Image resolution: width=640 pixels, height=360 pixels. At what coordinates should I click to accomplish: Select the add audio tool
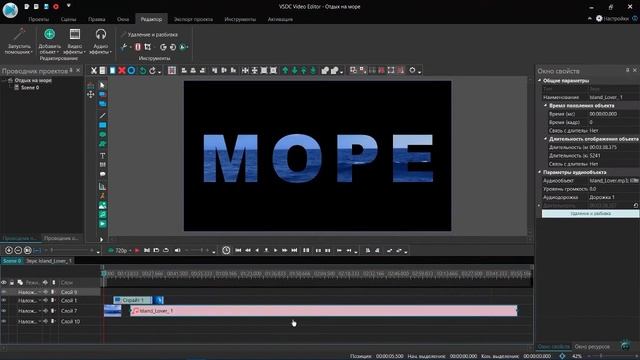click(102, 215)
